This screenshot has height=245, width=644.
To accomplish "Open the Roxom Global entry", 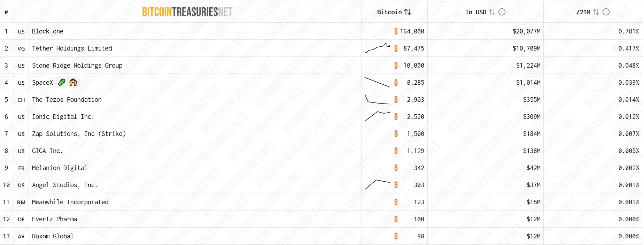I will coord(53,236).
